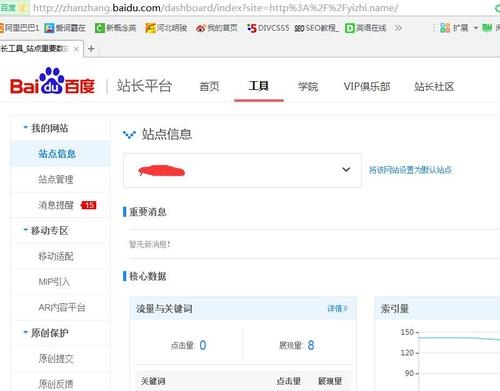
Task: Open the 阿里巴巴1 bookmark icon
Action: coord(1,28)
